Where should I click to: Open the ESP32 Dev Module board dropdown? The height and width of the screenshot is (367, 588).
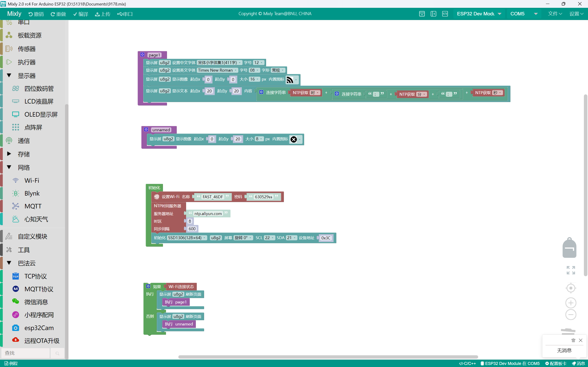click(478, 14)
